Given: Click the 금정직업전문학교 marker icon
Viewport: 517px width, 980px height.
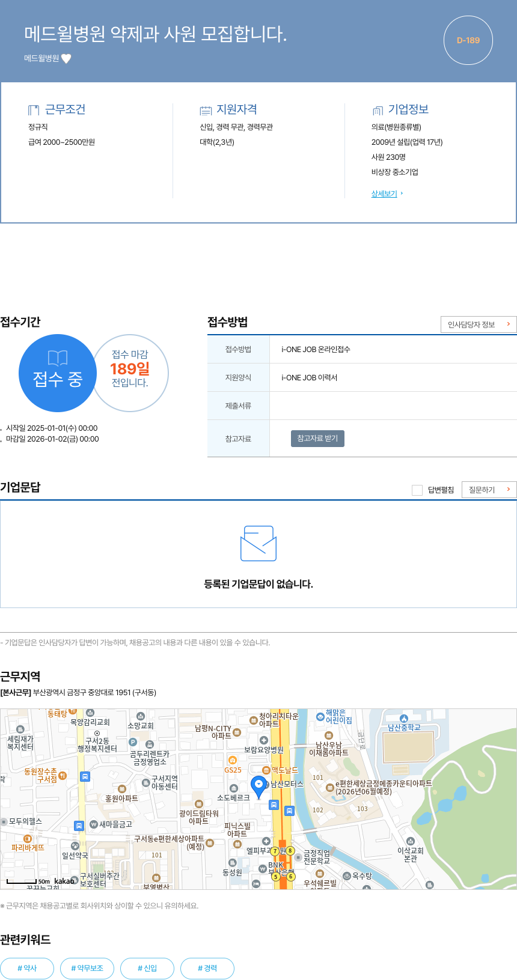Looking at the screenshot, I should (x=298, y=857).
